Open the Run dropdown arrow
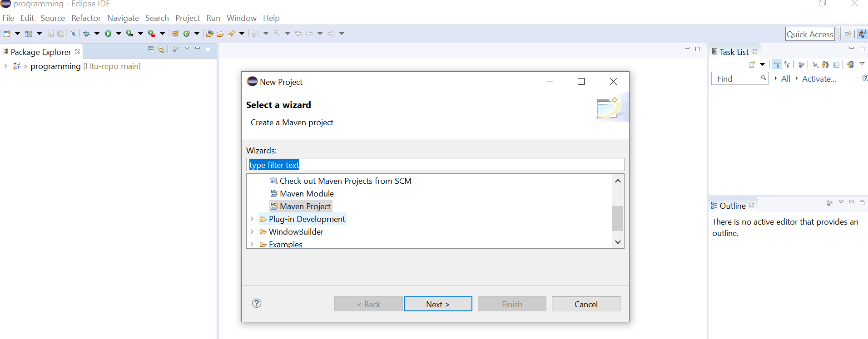868x339 pixels. point(119,34)
